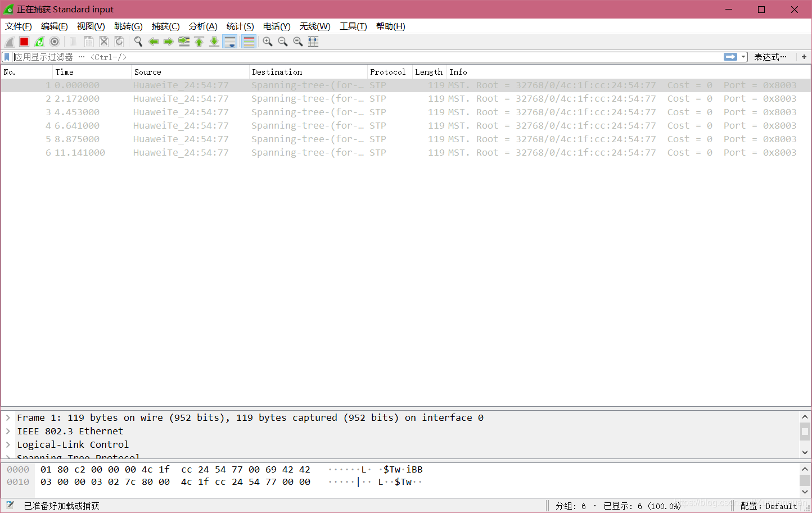Zoom in main window text
The image size is (812, 513).
click(x=268, y=42)
